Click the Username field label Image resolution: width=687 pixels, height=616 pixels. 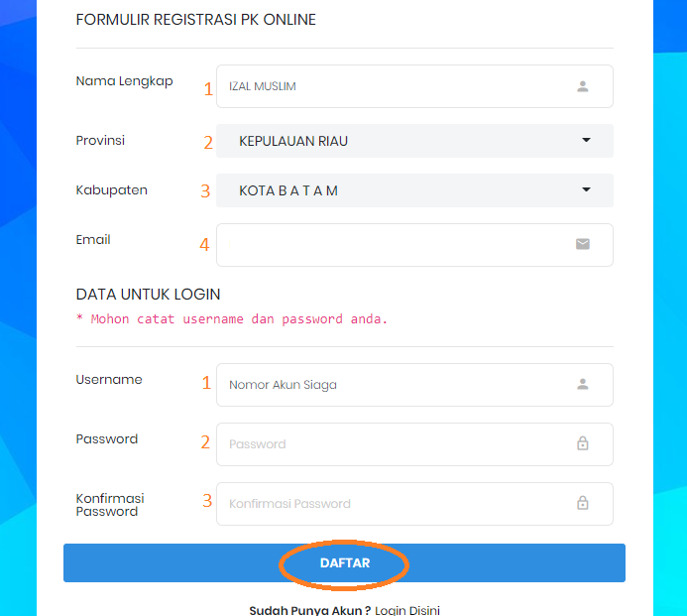click(x=109, y=380)
